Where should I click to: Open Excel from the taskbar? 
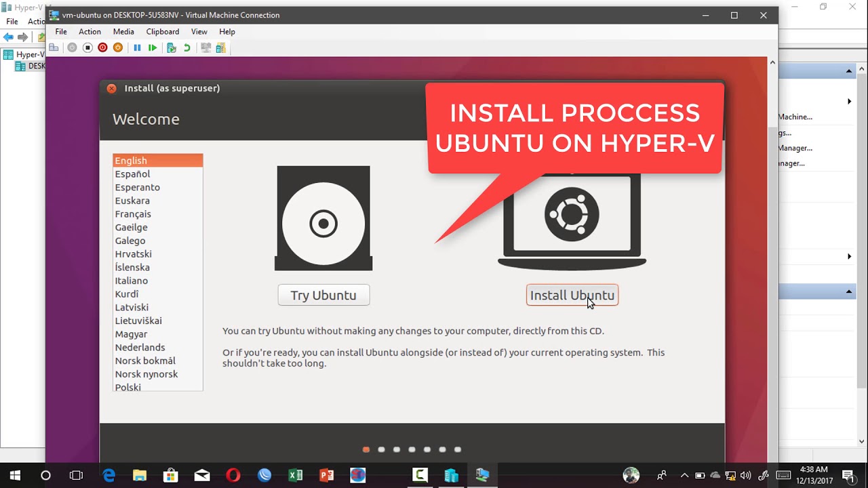296,475
